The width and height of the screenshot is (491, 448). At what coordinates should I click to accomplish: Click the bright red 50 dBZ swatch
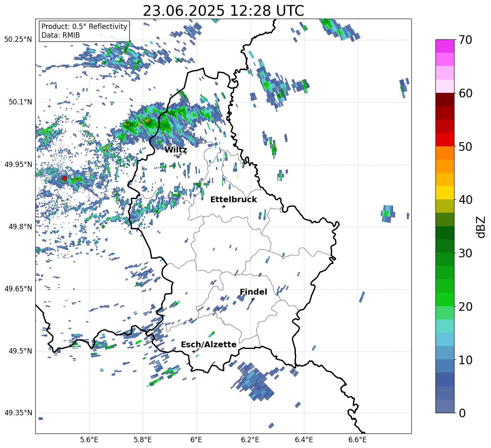point(445,140)
